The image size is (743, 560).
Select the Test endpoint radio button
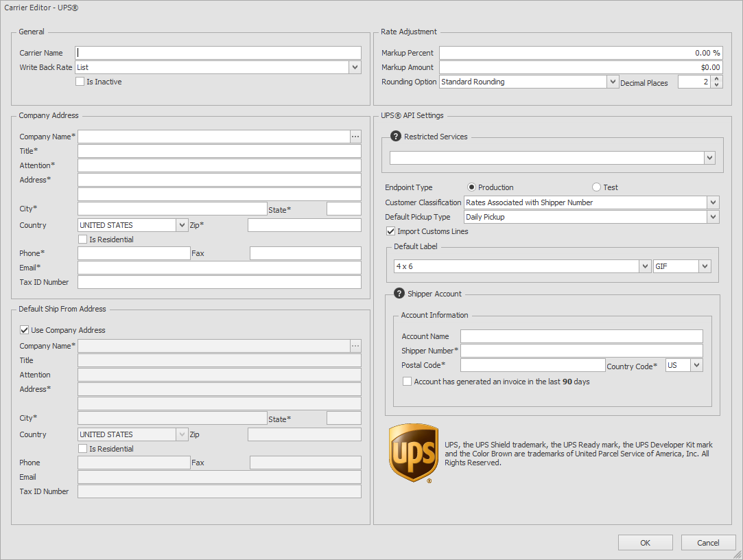pyautogui.click(x=596, y=187)
